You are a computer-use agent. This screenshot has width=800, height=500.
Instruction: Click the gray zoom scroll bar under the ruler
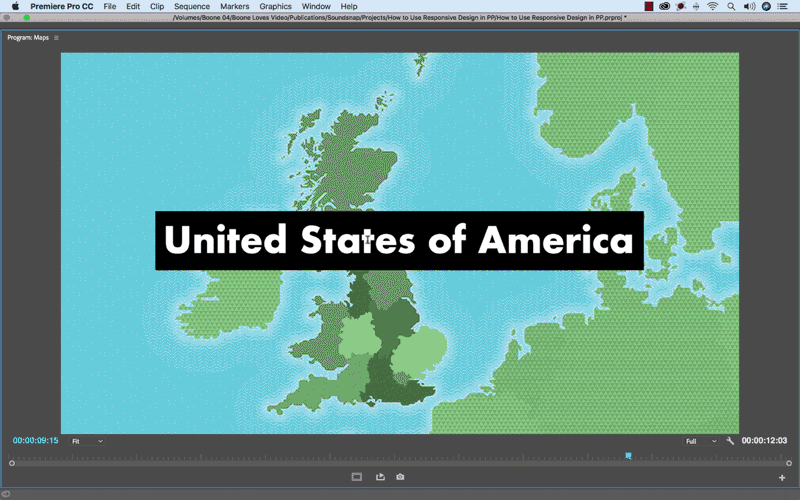point(400,463)
